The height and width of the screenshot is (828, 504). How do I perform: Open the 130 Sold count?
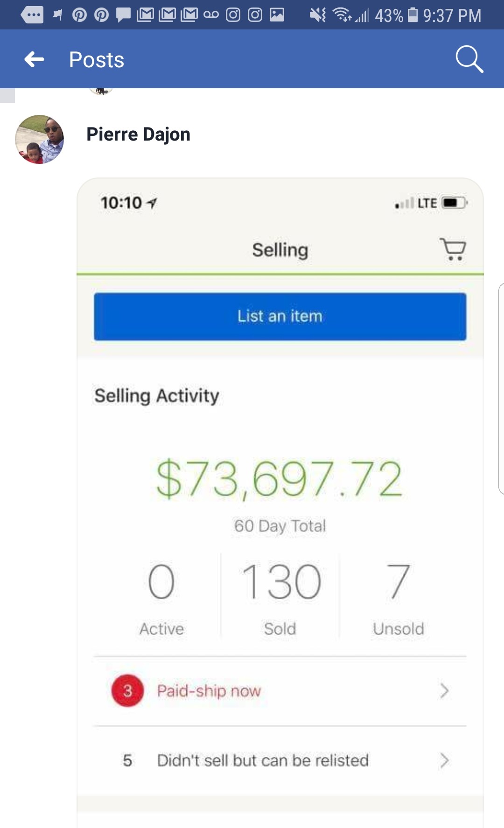[280, 598]
